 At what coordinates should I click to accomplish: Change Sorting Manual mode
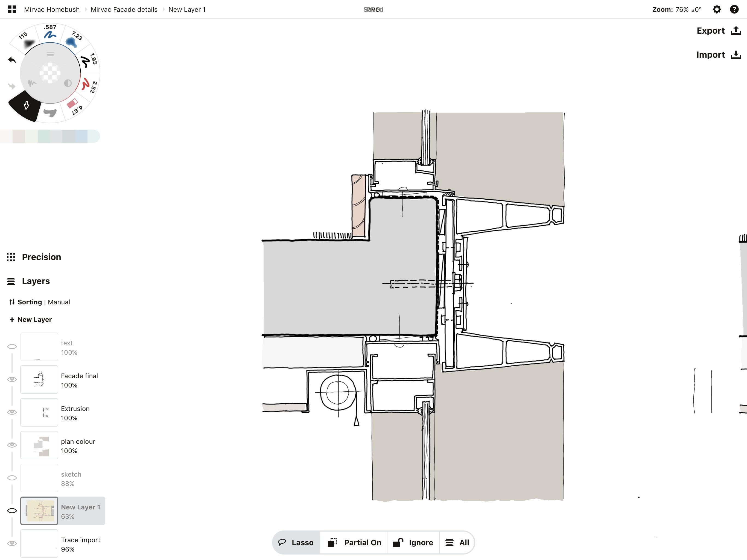click(x=40, y=302)
